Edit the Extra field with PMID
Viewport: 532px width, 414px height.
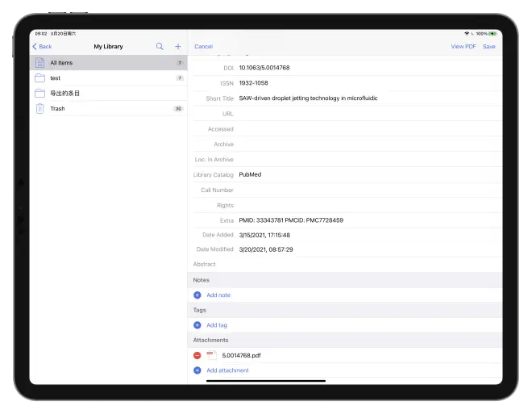click(370, 220)
